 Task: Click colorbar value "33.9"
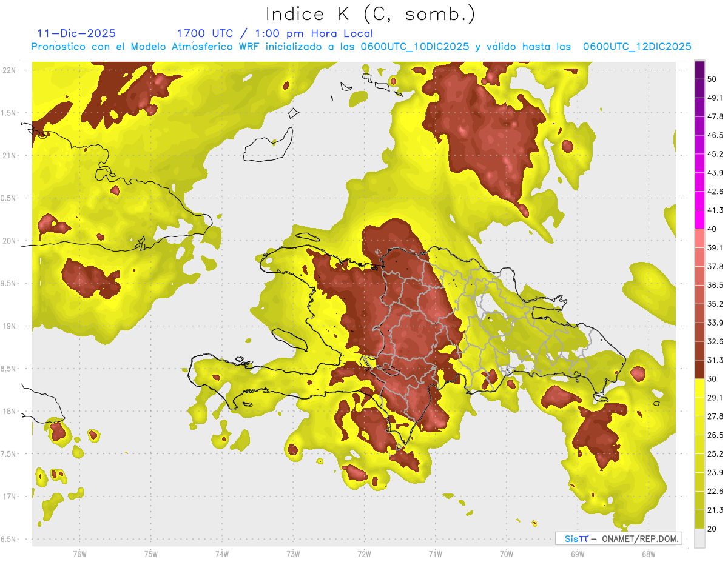(x=716, y=323)
